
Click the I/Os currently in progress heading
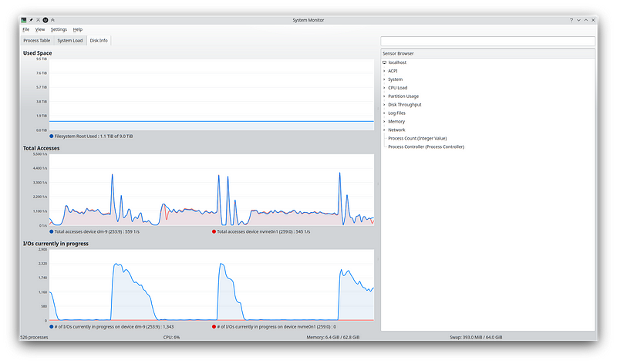tap(56, 244)
